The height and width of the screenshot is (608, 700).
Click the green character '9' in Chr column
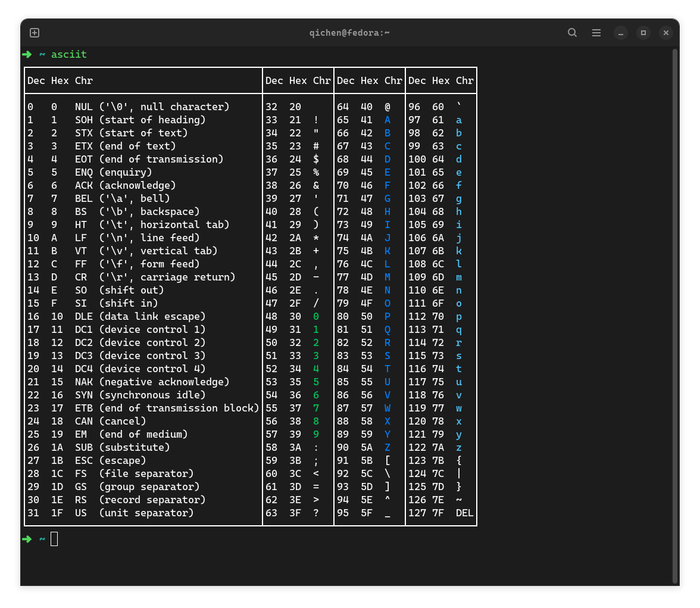(316, 434)
